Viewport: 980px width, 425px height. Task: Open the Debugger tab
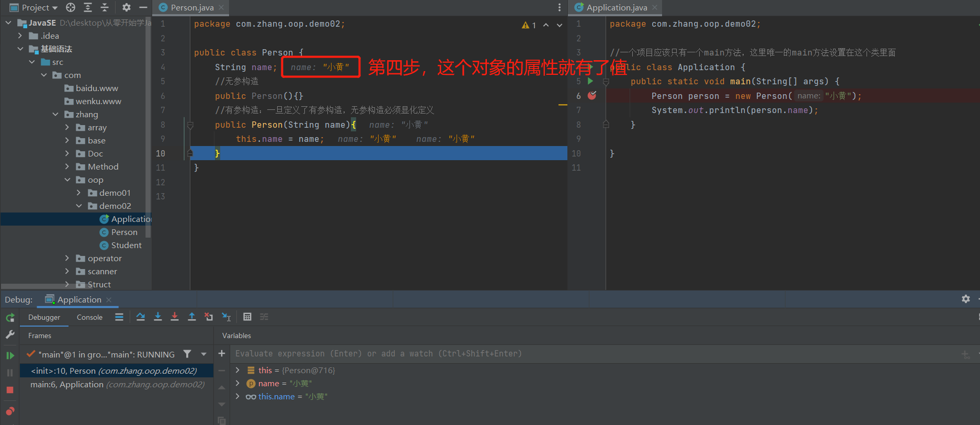coord(44,317)
